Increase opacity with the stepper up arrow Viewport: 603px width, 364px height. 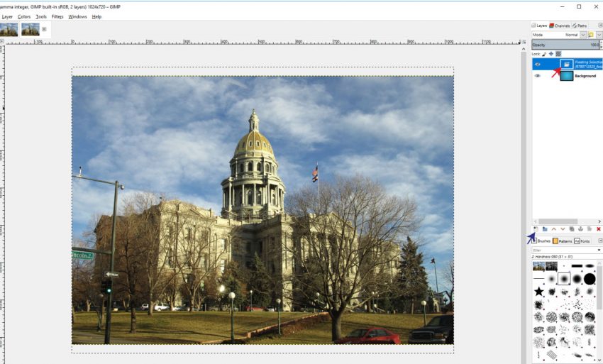coord(601,43)
